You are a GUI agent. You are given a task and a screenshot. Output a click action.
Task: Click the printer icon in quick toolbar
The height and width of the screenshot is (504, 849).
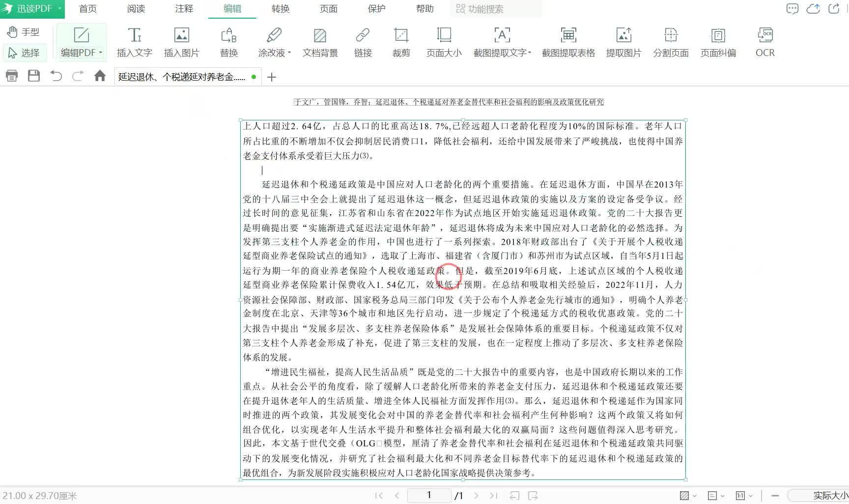[12, 76]
